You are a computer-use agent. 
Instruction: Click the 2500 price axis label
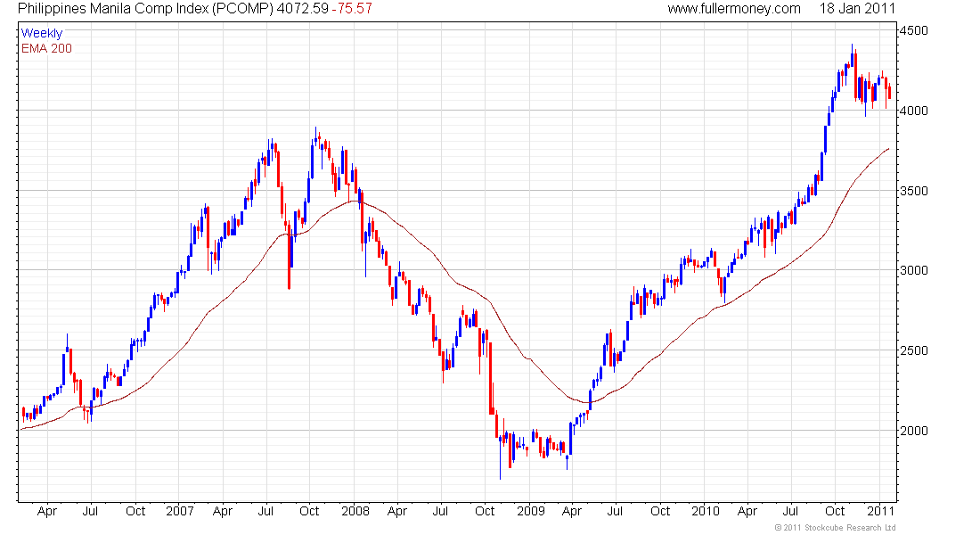point(914,350)
